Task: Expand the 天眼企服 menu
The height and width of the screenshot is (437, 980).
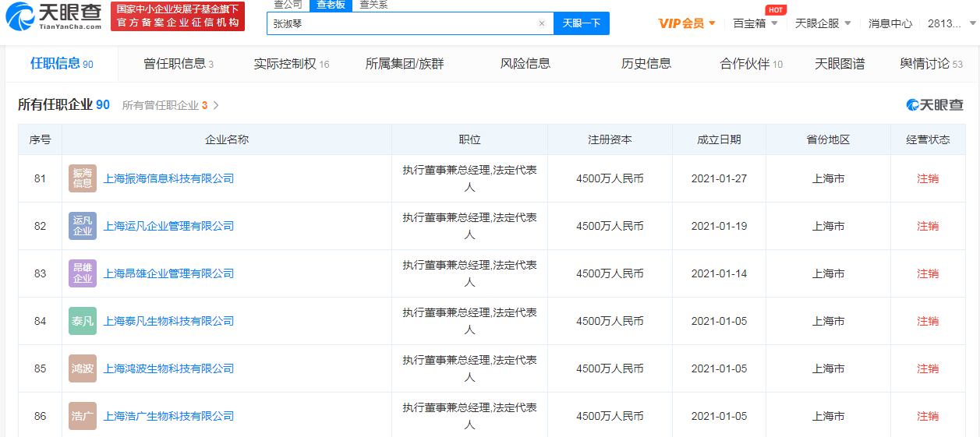Action: click(x=823, y=23)
